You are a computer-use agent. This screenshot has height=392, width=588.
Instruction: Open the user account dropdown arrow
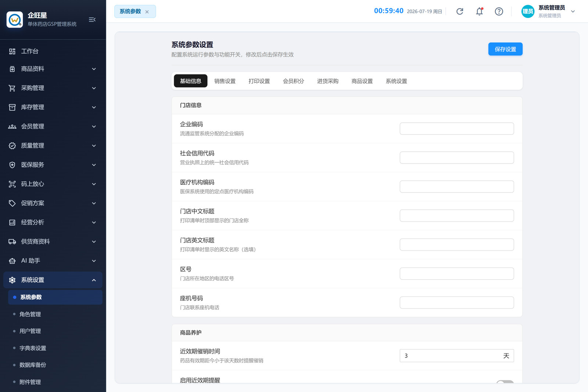573,11
